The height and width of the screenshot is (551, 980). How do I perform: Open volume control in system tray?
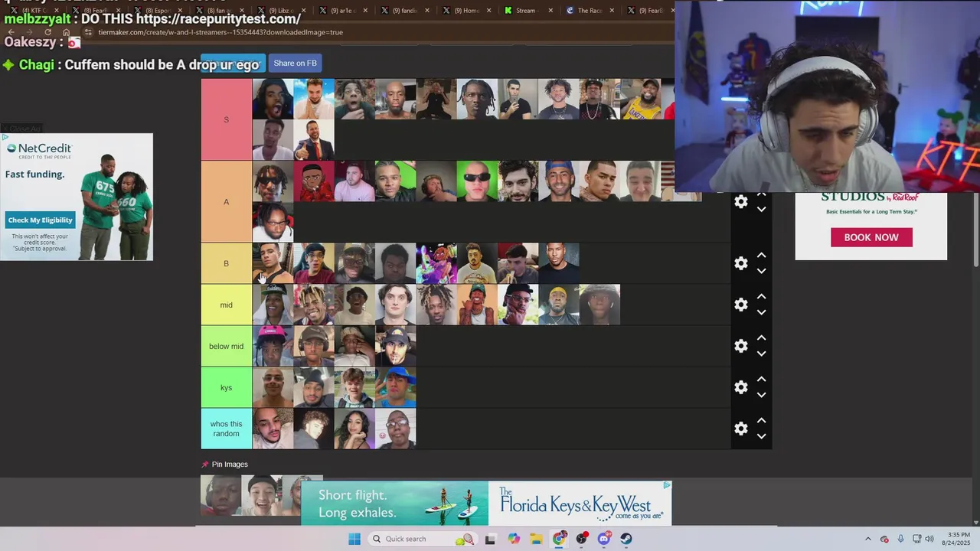(x=929, y=539)
